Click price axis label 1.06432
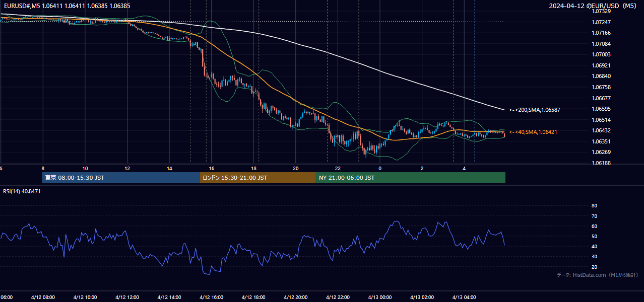644x302 pixels. pyautogui.click(x=601, y=130)
